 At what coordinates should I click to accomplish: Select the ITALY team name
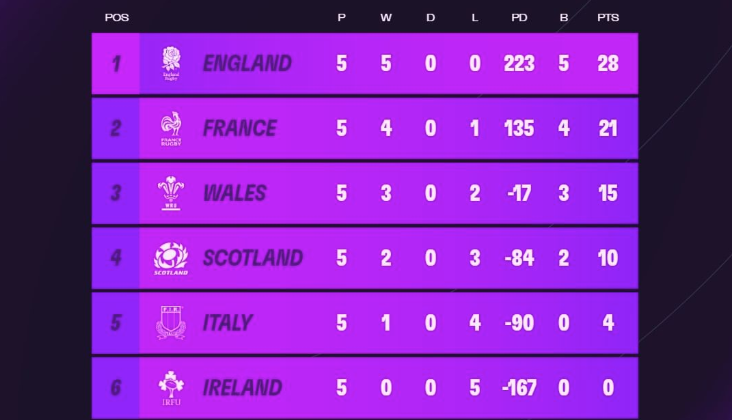point(227,322)
